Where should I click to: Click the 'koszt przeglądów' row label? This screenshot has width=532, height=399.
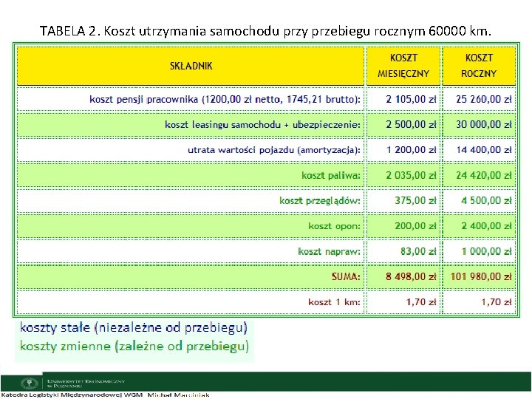coord(320,201)
